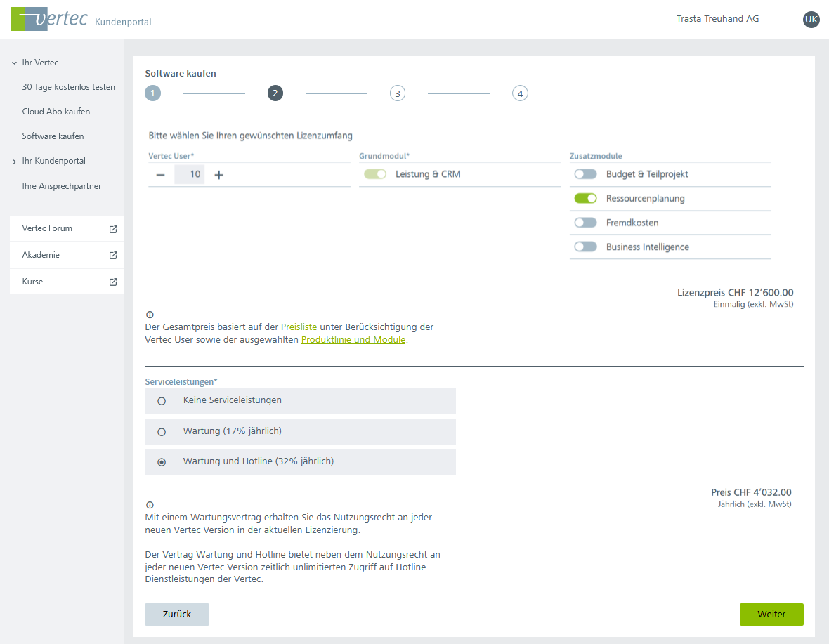
Task: Open Cloud Abo kaufen menu item
Action: tap(56, 112)
